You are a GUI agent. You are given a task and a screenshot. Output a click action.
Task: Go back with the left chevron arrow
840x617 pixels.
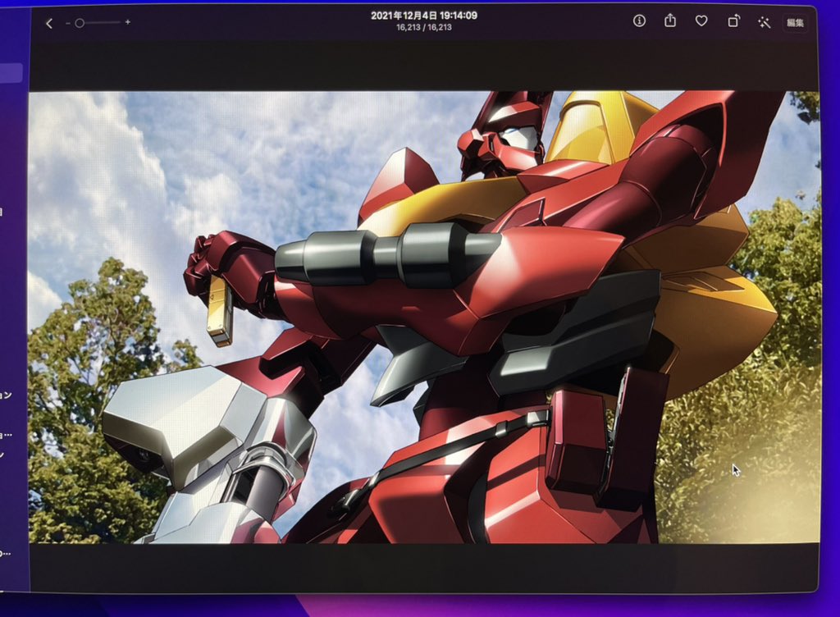click(48, 23)
